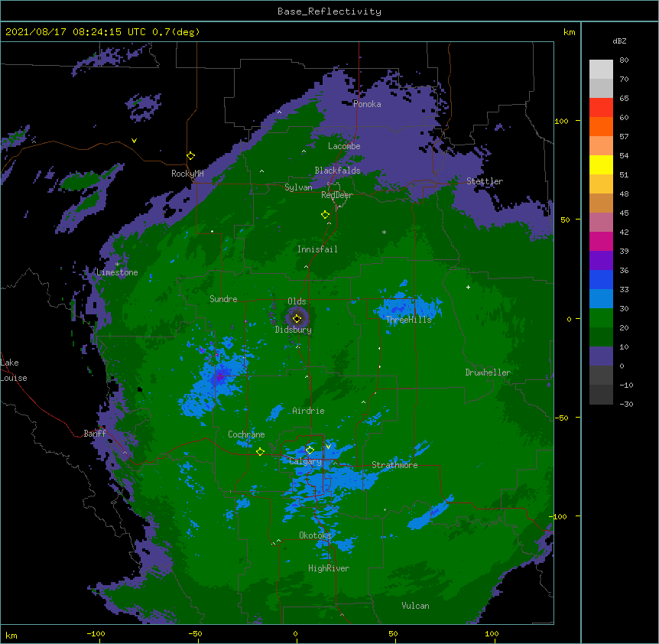Click the Drumheller city label
The image size is (659, 644).
click(488, 372)
